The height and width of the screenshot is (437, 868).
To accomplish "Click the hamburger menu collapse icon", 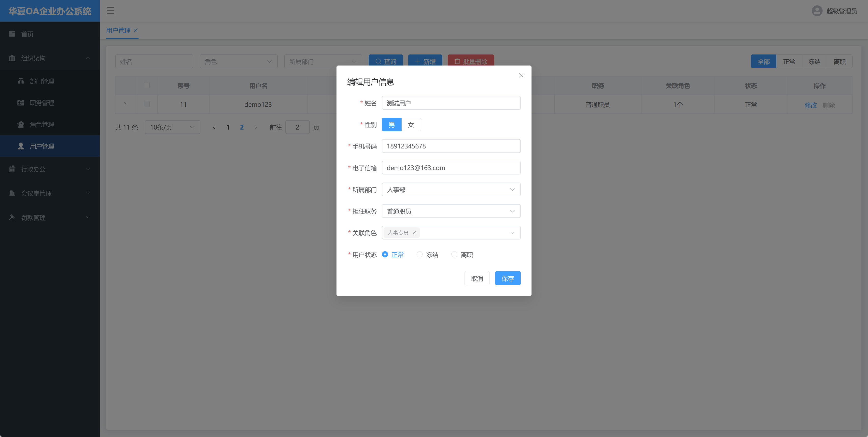I will [x=111, y=11].
